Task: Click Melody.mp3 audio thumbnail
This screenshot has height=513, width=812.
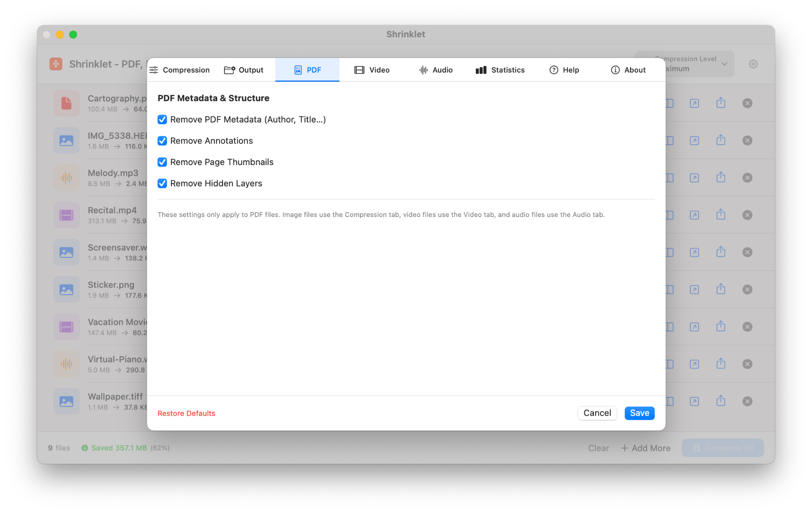Action: [67, 178]
